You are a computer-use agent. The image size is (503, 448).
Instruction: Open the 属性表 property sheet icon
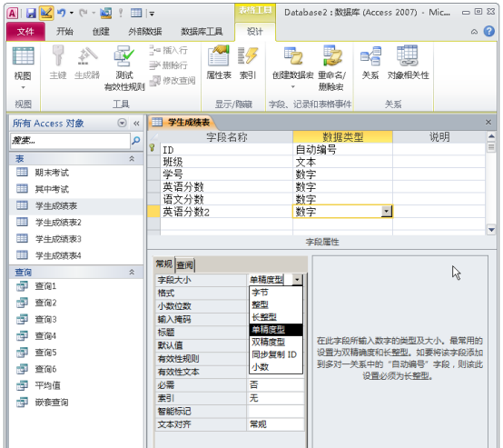pos(219,63)
